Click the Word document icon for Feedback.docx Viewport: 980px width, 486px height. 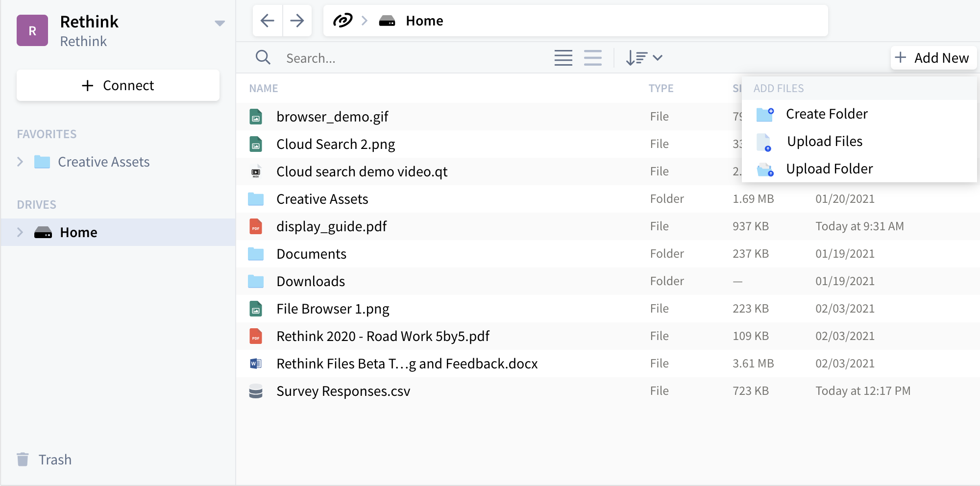point(256,364)
